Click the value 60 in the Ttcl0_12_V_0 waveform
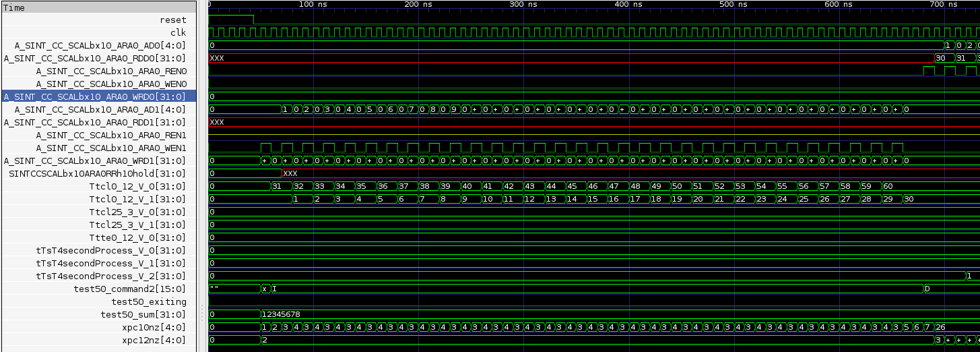This screenshot has height=352, width=980. 888,186
